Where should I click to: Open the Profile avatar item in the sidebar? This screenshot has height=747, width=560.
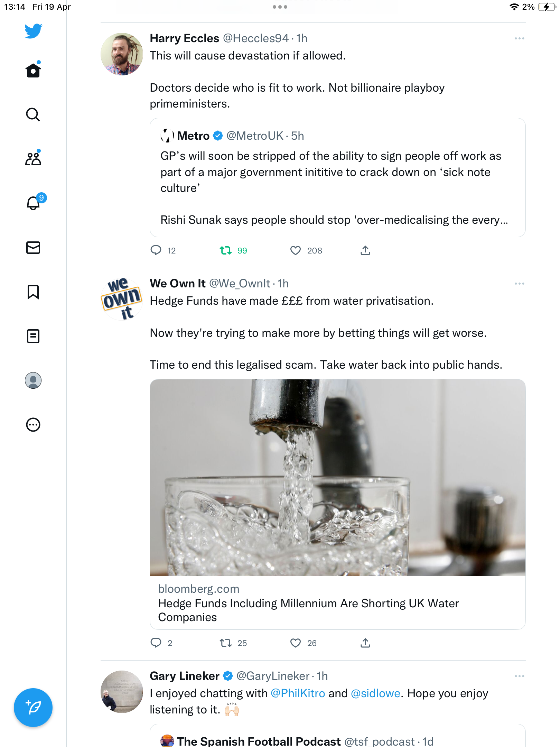33,380
